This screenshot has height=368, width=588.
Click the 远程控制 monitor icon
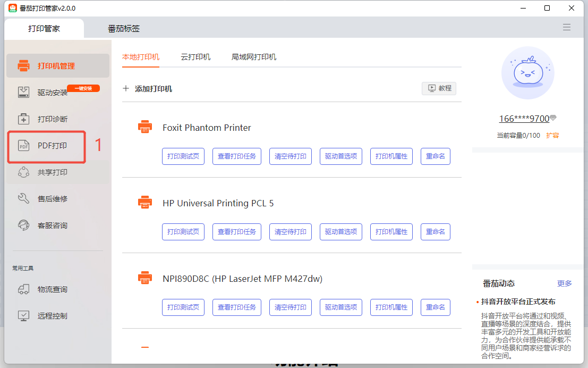[23, 316]
